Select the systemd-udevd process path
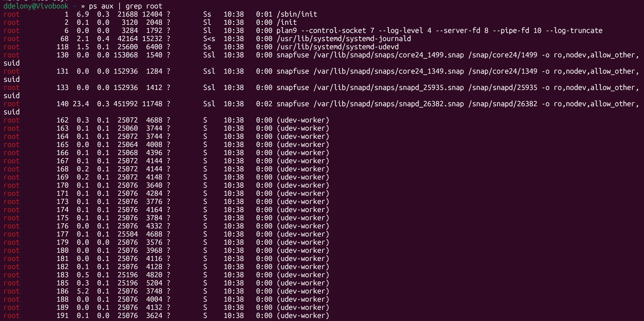644x321 pixels. (338, 47)
